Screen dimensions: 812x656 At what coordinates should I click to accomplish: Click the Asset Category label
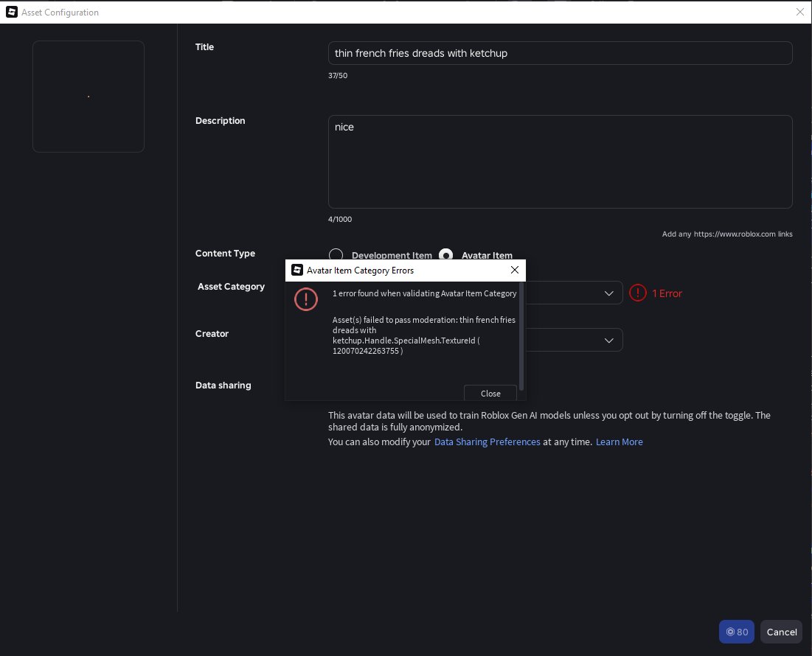click(x=231, y=287)
